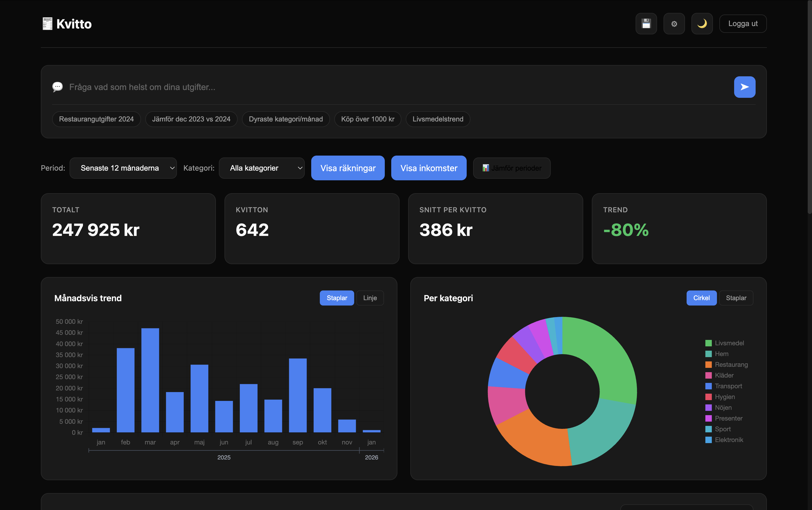This screenshot has width=812, height=510.
Task: Disable the Visa räkningar filter
Action: tap(347, 168)
